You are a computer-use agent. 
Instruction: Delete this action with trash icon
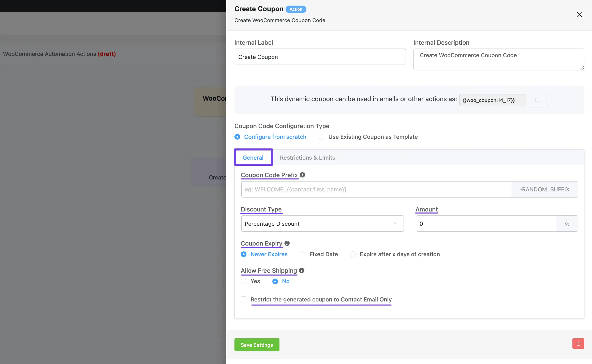[x=578, y=344]
